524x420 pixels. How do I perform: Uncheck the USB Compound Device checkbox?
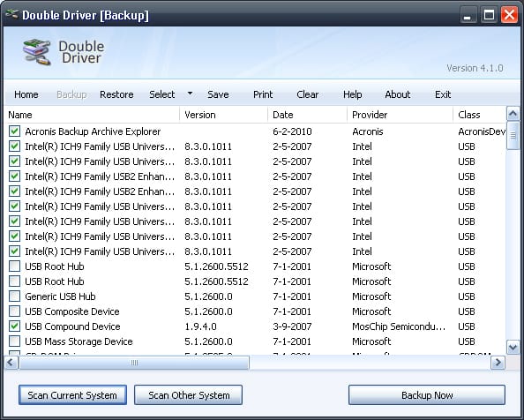tap(14, 326)
